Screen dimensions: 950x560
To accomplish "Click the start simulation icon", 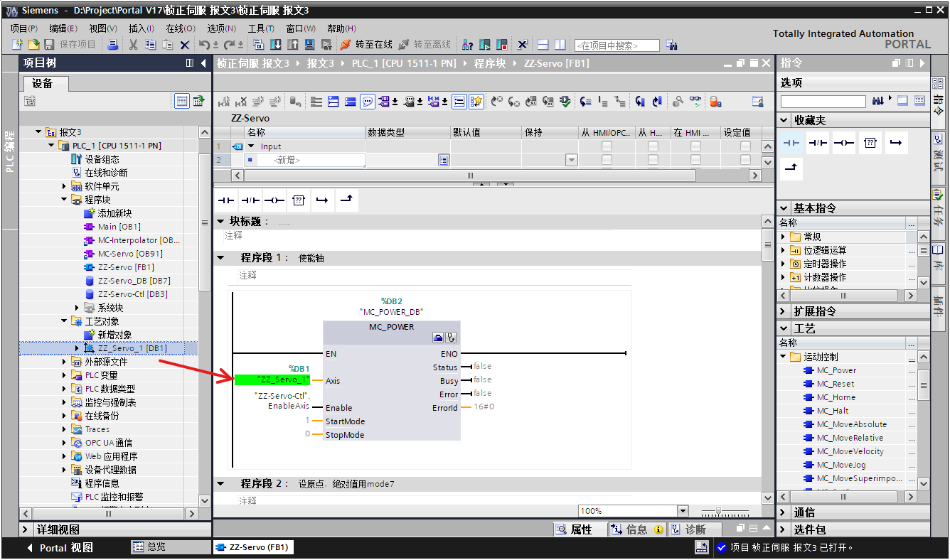I will 310,45.
